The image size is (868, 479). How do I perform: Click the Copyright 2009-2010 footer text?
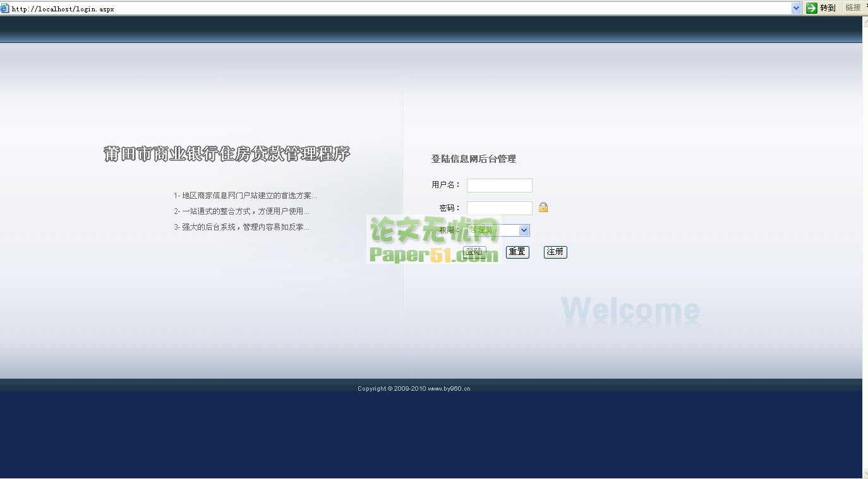click(414, 389)
